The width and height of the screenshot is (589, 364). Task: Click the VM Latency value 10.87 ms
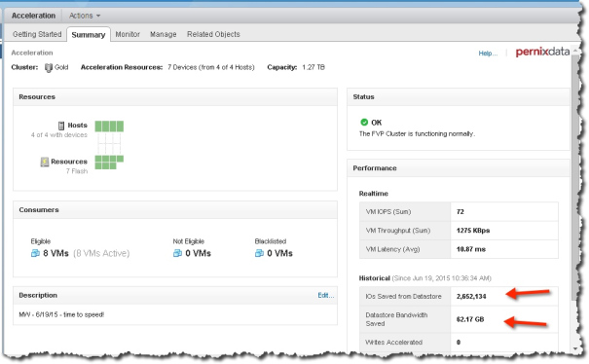[471, 249]
